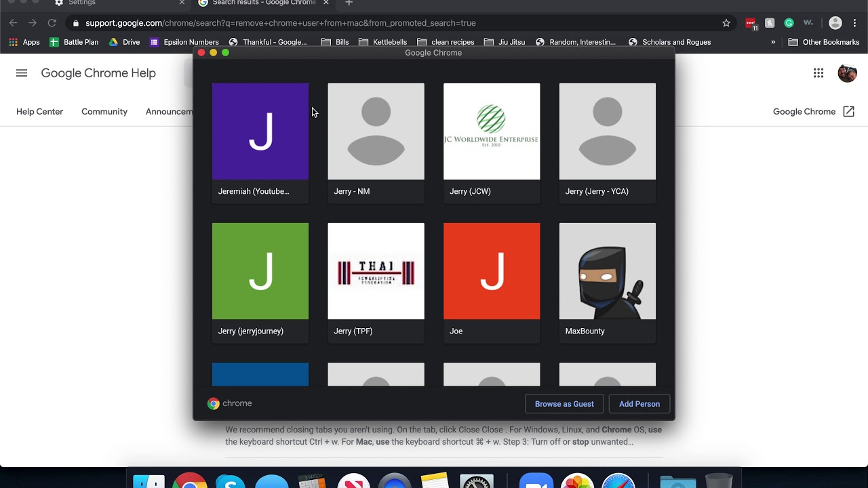This screenshot has height=488, width=868.
Task: Open the MaxBounty ninja profile
Action: 608,283
